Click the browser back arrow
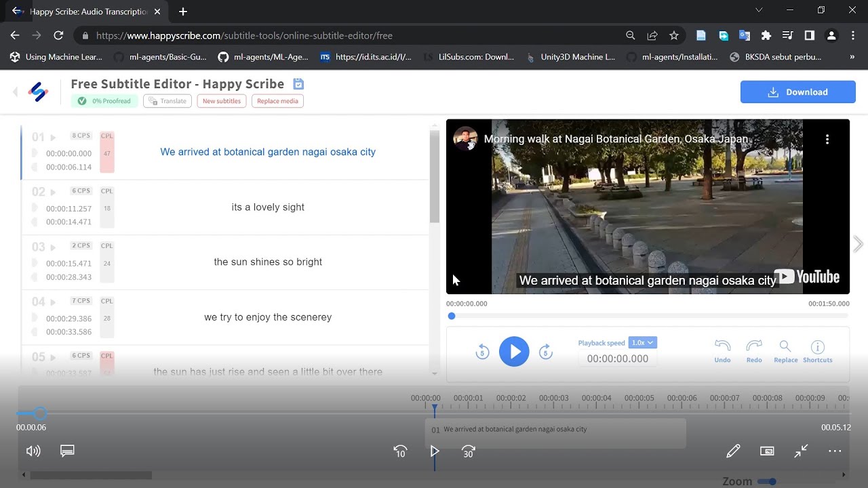Image resolution: width=868 pixels, height=488 pixels. [x=15, y=35]
